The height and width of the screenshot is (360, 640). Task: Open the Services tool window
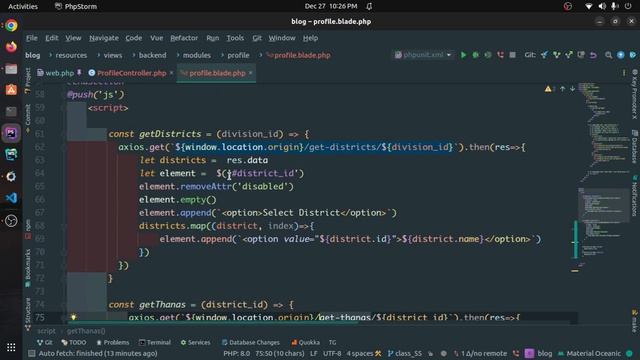click(196, 342)
